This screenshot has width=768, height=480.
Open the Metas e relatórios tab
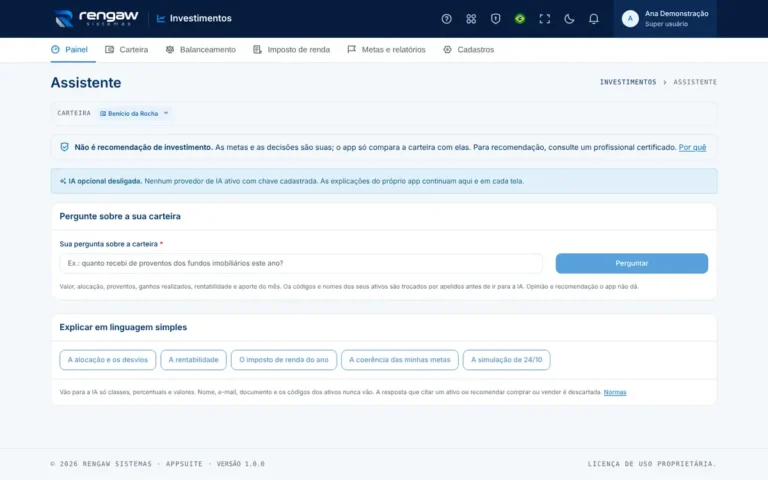coord(386,49)
